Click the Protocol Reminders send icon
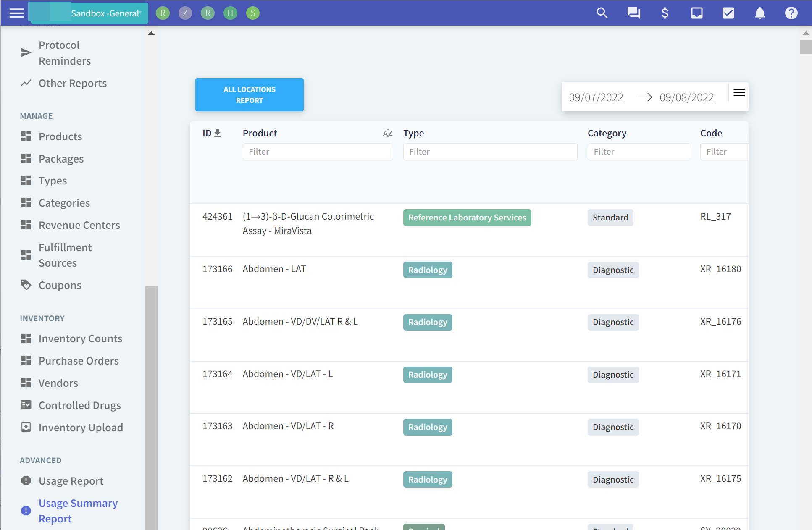 pos(26,52)
